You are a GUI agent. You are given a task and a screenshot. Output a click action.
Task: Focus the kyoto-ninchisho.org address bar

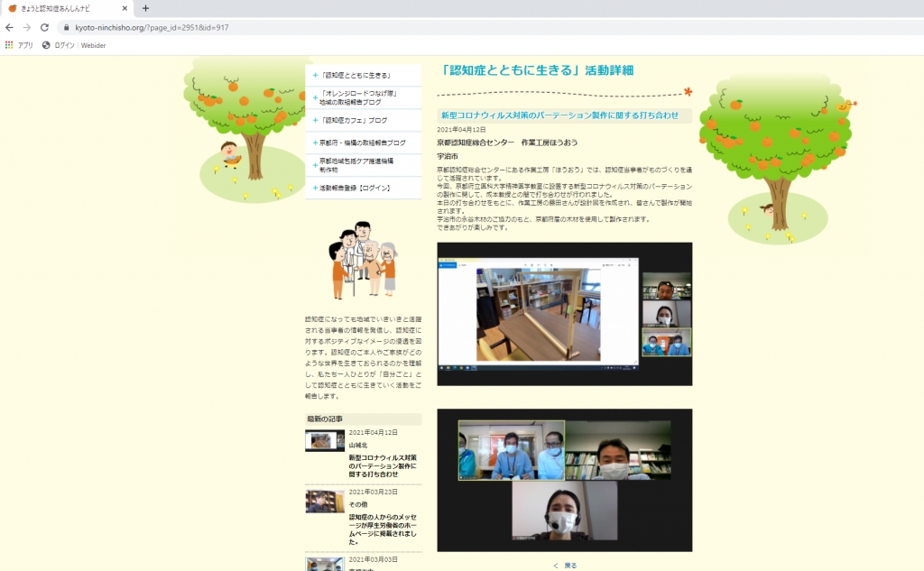152,27
